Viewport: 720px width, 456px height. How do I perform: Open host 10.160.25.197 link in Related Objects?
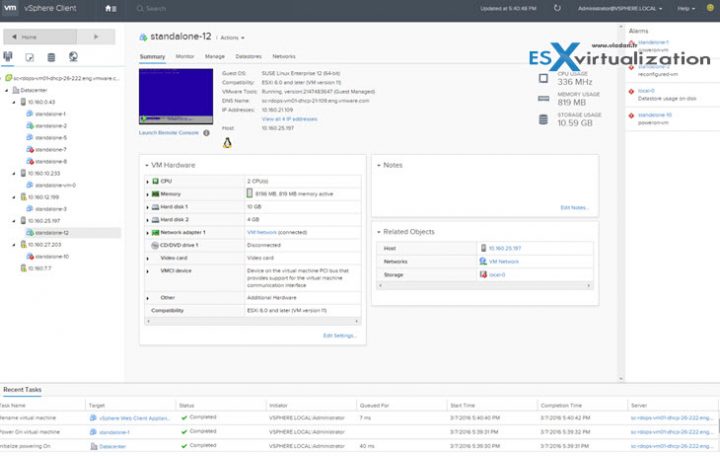pos(505,248)
